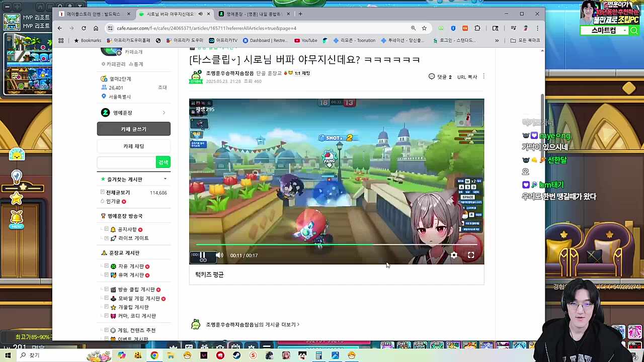Pause the video in the post

(x=203, y=255)
